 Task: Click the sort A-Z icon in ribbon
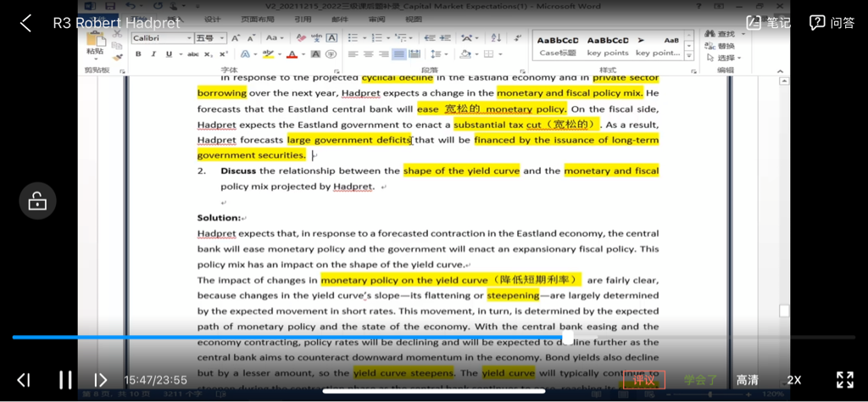pos(494,38)
